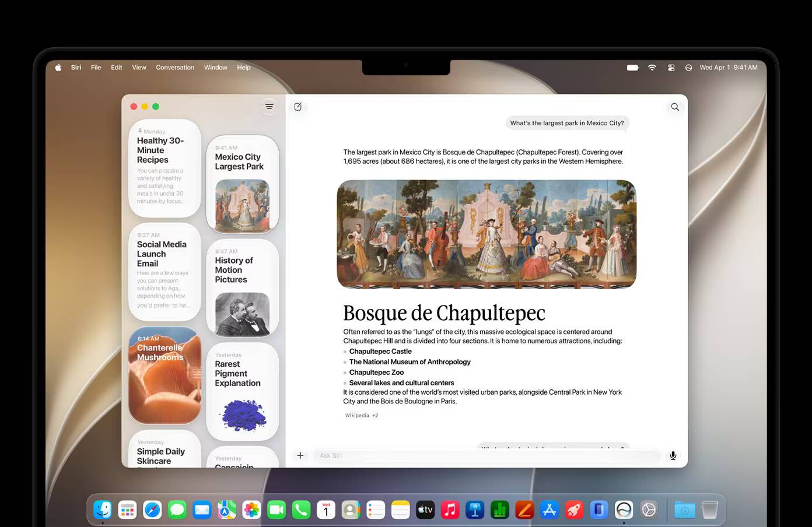Open Messages in the dock
Screen dimensions: 812x527
177,510
